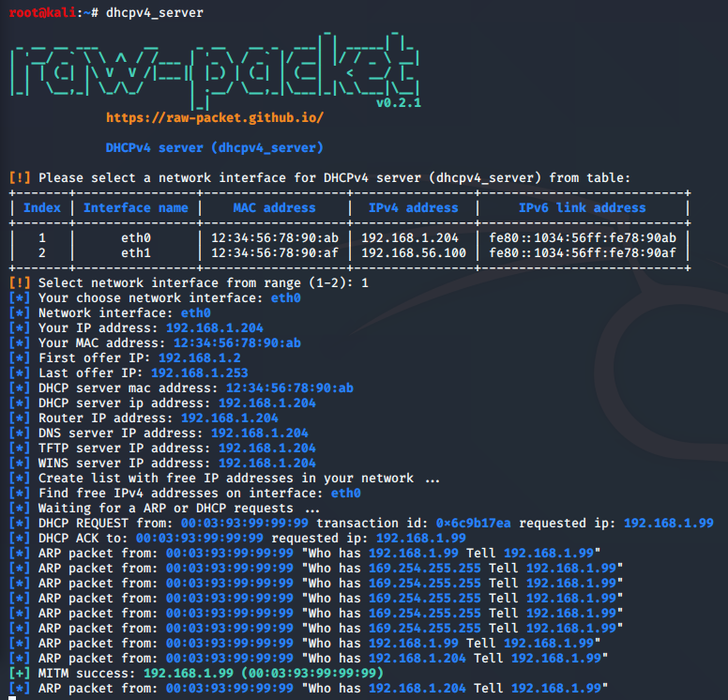Click the '[!]' marker before 'Please select a network interface'
The height and width of the screenshot is (700, 728).
20,177
